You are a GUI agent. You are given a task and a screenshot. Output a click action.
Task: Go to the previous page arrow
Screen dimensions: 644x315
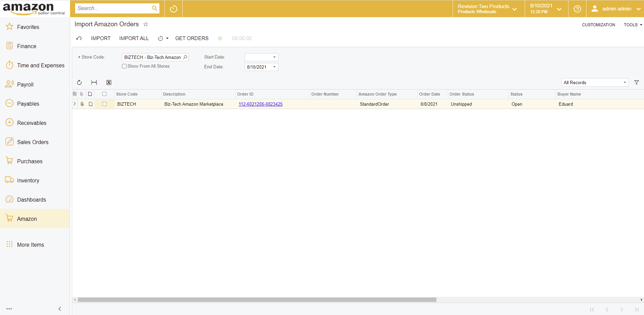(x=607, y=310)
